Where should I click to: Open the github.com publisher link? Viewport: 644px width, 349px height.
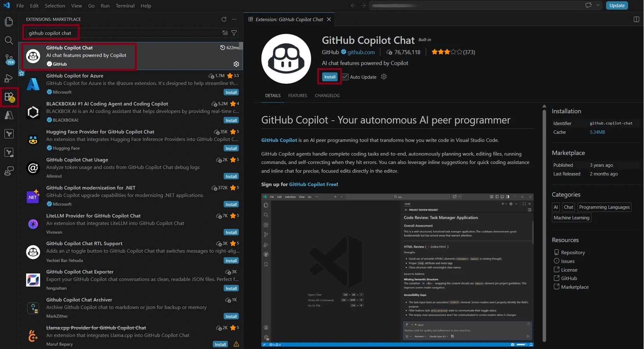(361, 52)
